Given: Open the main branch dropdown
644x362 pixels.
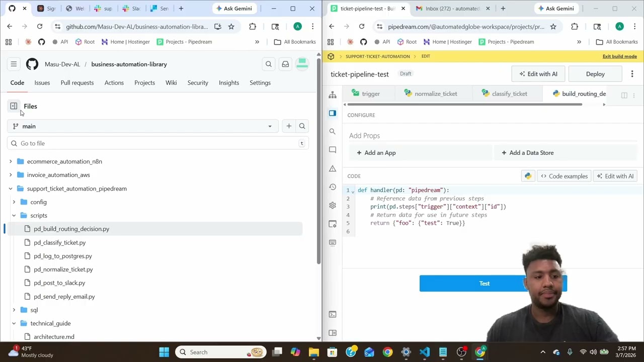Looking at the screenshot, I should 143,126.
